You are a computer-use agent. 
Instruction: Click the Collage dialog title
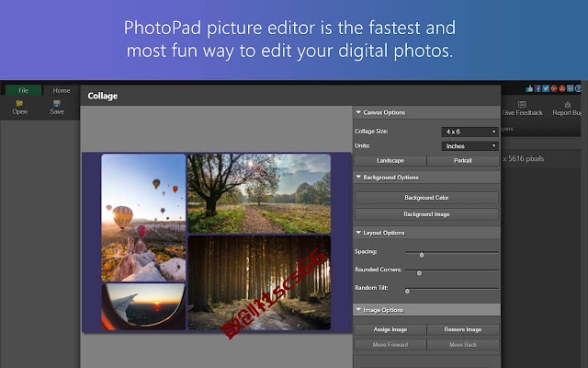click(x=102, y=96)
